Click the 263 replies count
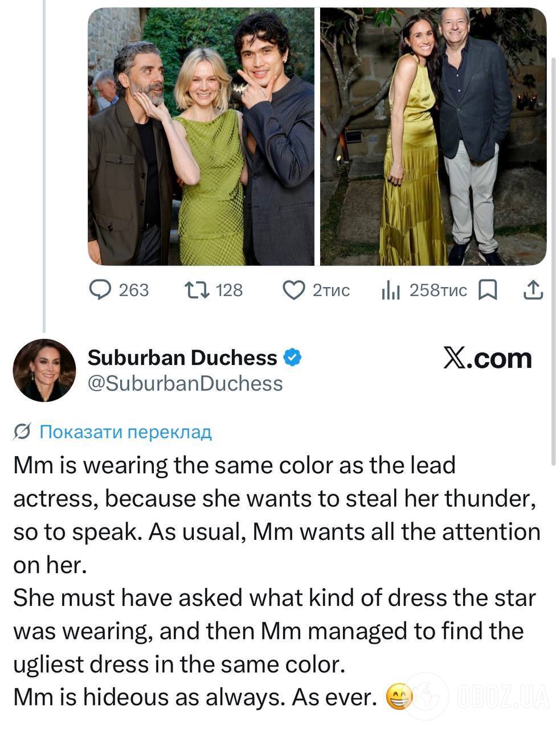Screen dimensions: 560x729 click(133, 290)
